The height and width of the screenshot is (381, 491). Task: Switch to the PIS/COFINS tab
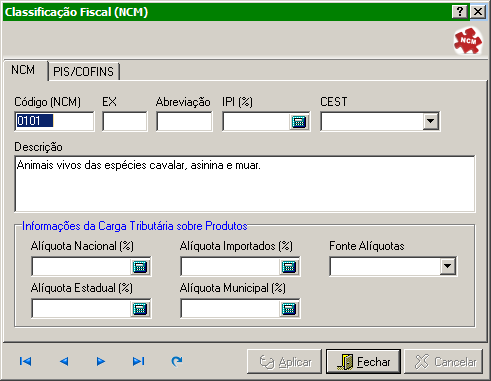tap(84, 71)
